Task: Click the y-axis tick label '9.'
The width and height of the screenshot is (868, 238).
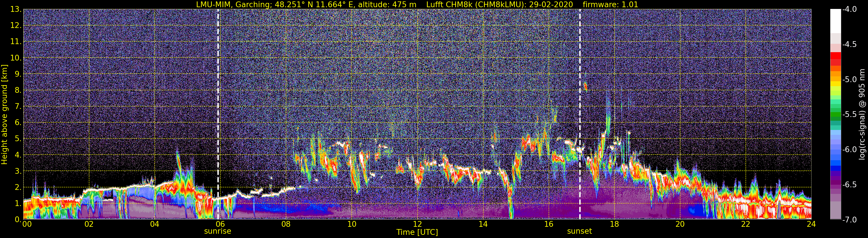Action: (x=18, y=74)
